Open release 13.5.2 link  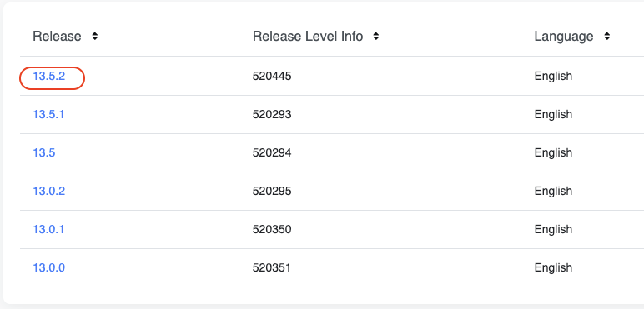click(x=49, y=77)
